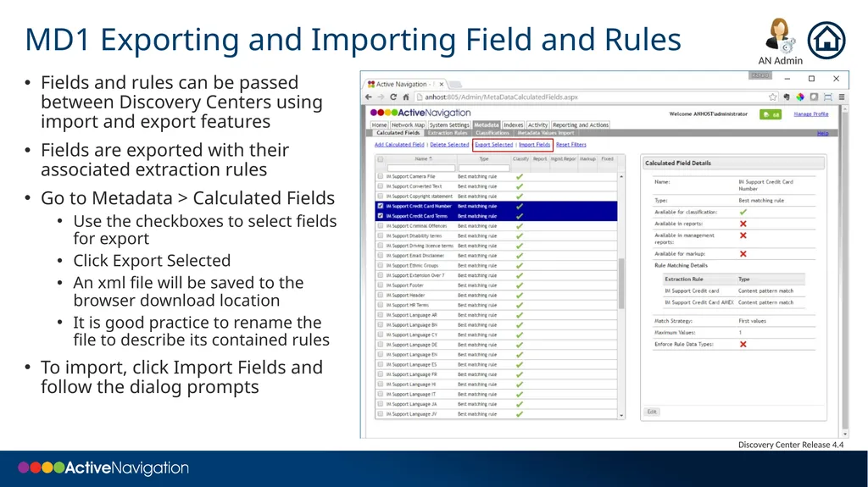Open the Manage Profile link

811,114
